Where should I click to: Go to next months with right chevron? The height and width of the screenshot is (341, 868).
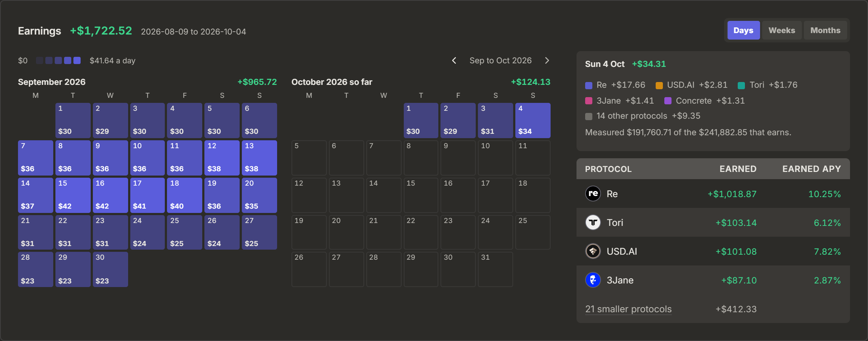547,60
